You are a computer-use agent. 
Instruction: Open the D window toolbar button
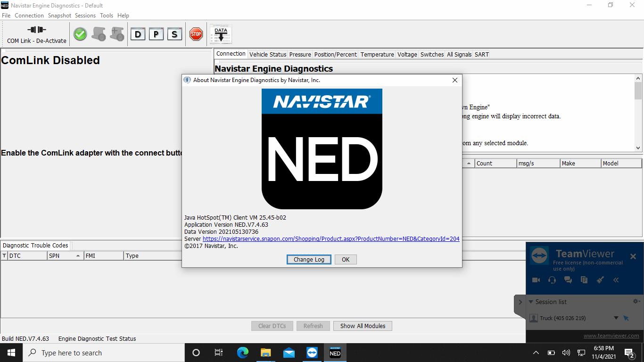point(138,34)
